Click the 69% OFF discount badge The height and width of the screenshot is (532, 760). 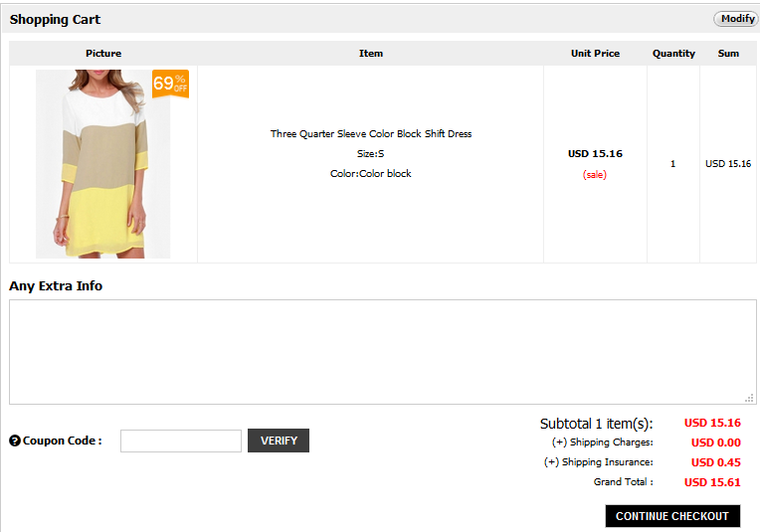[x=170, y=84]
